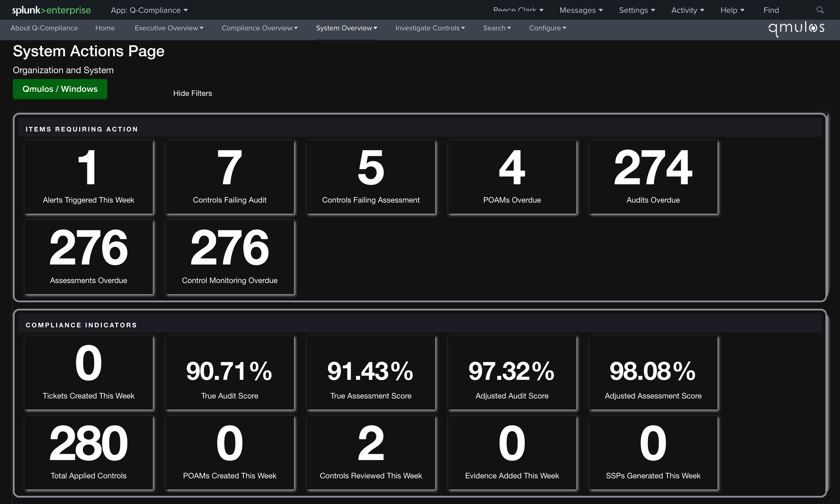The height and width of the screenshot is (504, 840).
Task: Open the Help dropdown
Action: tap(732, 10)
